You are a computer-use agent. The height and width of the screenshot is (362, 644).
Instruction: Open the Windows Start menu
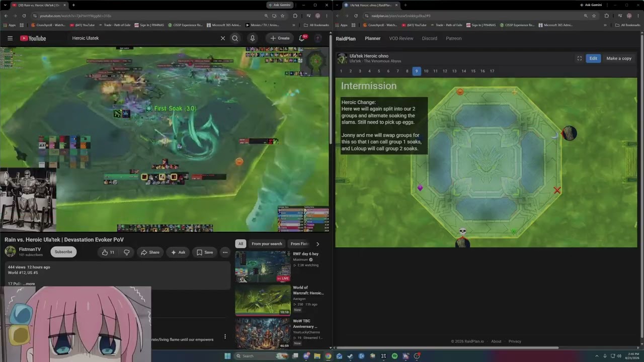(x=227, y=356)
